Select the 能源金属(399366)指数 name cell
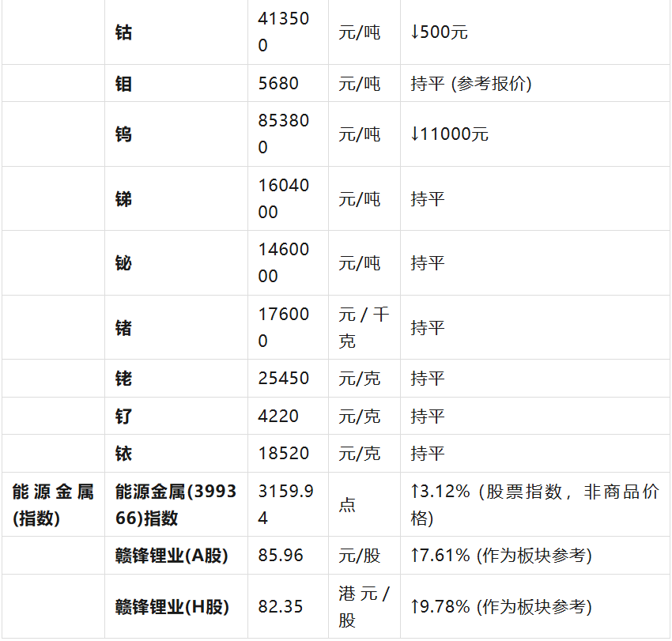Screen dimensions: 672x641 pyautogui.click(x=176, y=505)
